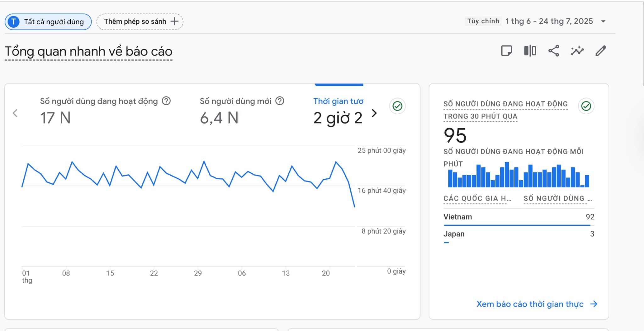
Task: Click Vietnam user count '92'
Action: (x=590, y=217)
